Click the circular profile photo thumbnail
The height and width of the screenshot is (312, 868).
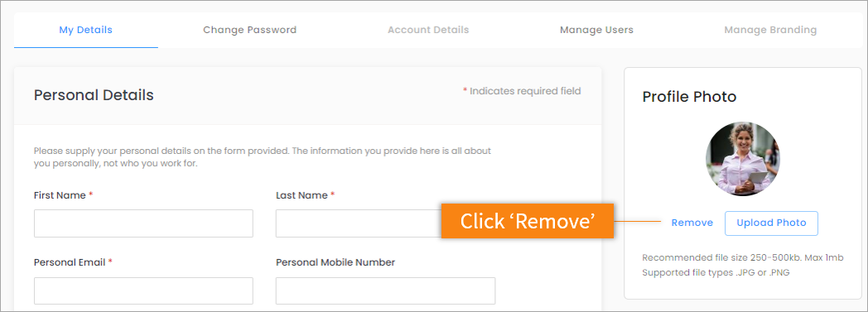[742, 159]
